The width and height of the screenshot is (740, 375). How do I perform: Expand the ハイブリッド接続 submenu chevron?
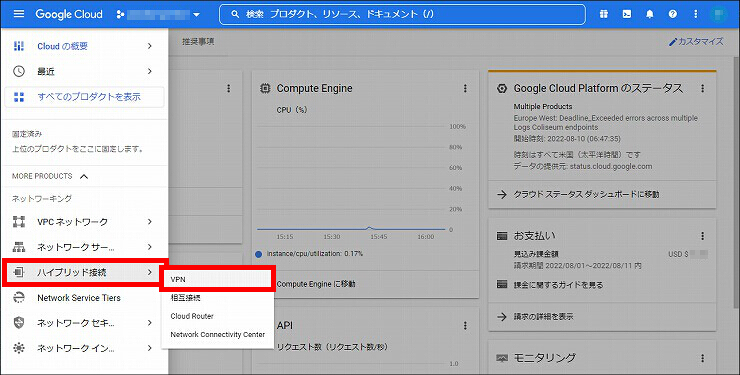coord(150,272)
